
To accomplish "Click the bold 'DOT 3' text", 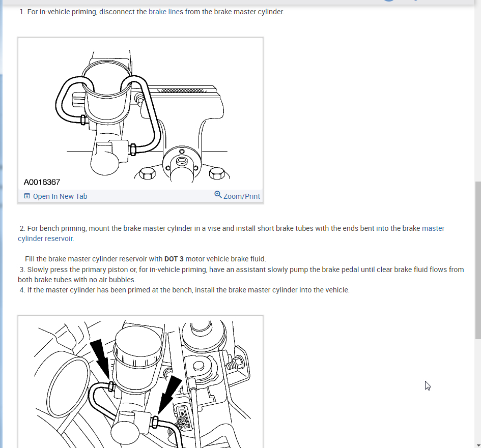I will 174,259.
